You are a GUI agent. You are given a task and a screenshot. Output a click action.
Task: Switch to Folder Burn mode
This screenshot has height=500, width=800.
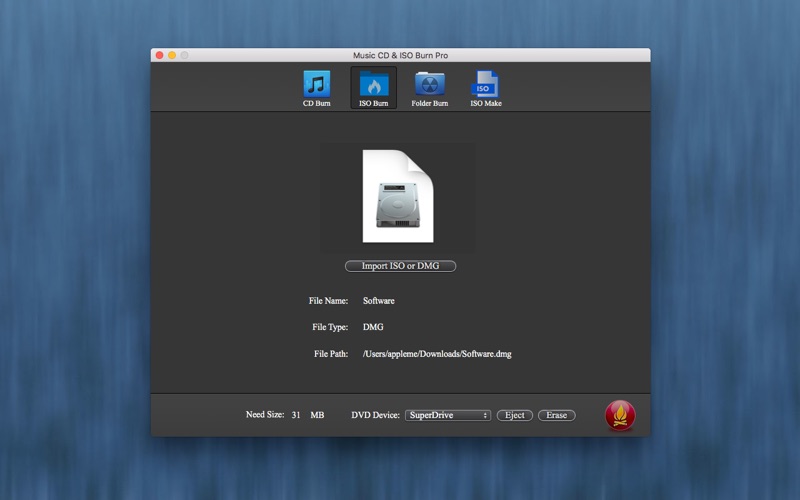(x=430, y=88)
